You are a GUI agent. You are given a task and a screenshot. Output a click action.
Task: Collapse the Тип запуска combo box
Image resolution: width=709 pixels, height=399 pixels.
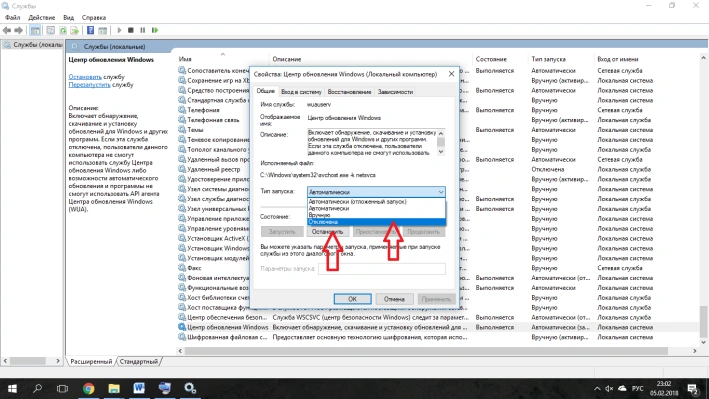(440, 192)
